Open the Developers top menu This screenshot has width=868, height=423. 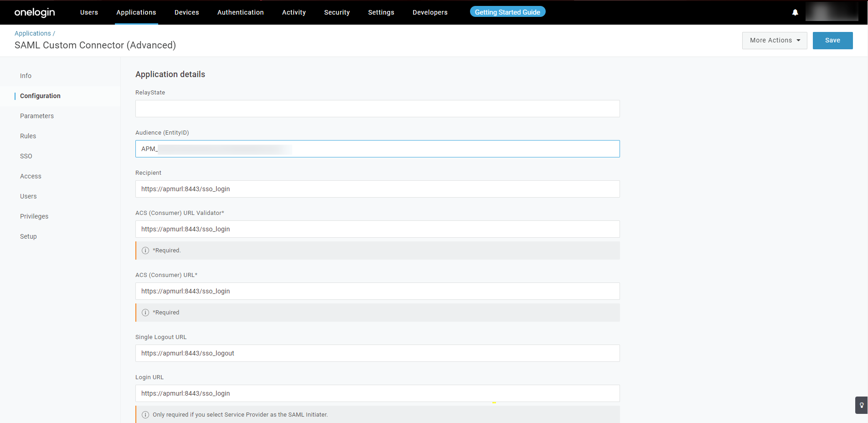pyautogui.click(x=429, y=12)
